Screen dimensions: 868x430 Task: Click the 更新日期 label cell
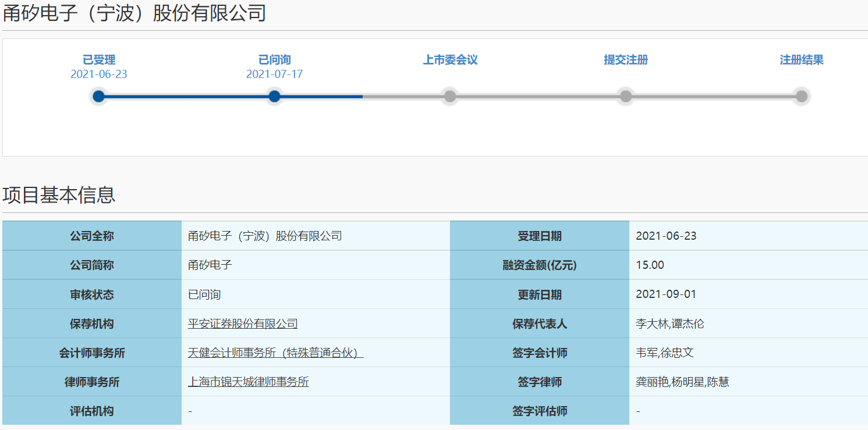540,294
